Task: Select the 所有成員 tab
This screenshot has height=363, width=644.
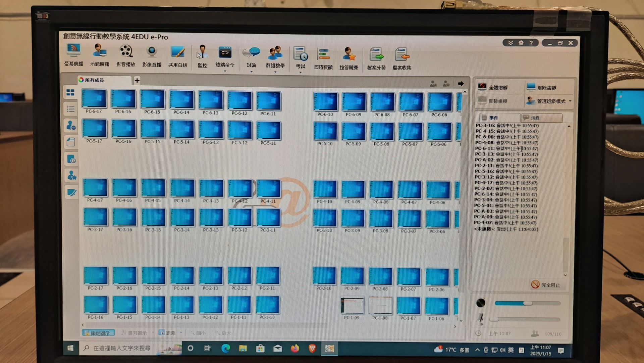Action: click(95, 80)
